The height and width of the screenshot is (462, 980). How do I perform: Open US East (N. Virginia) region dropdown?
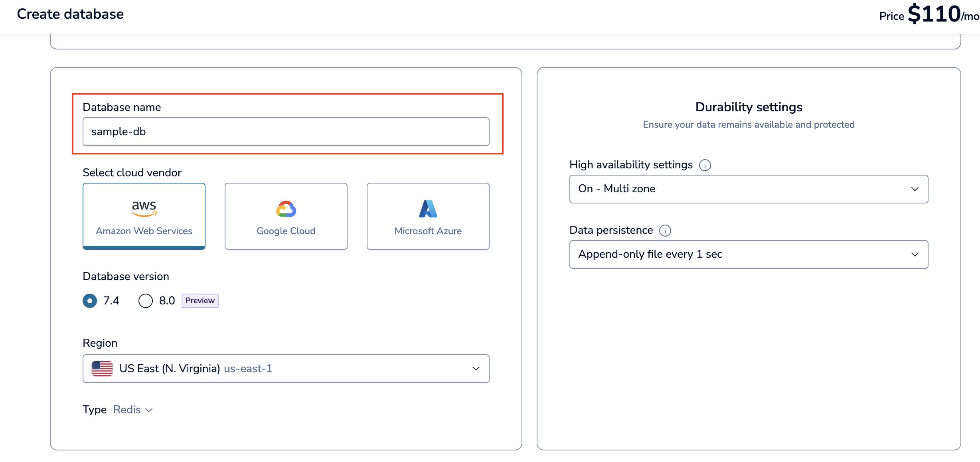286,369
